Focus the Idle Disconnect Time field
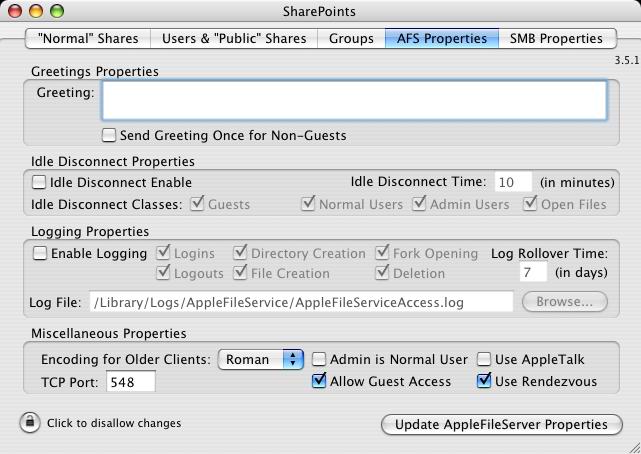 513,182
